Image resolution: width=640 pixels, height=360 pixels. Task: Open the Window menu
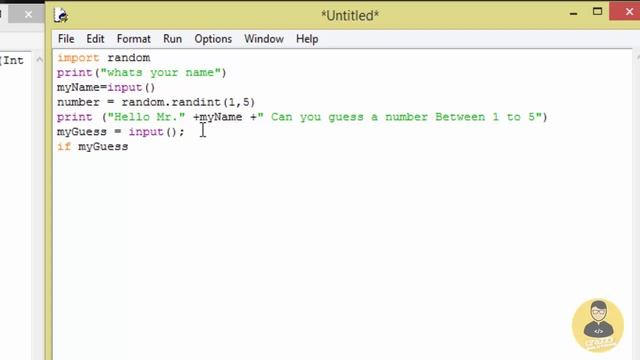click(264, 39)
